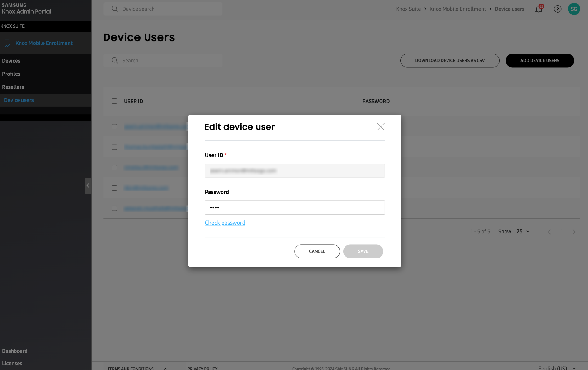
Task: Click the Check password link
Action: 225,223
